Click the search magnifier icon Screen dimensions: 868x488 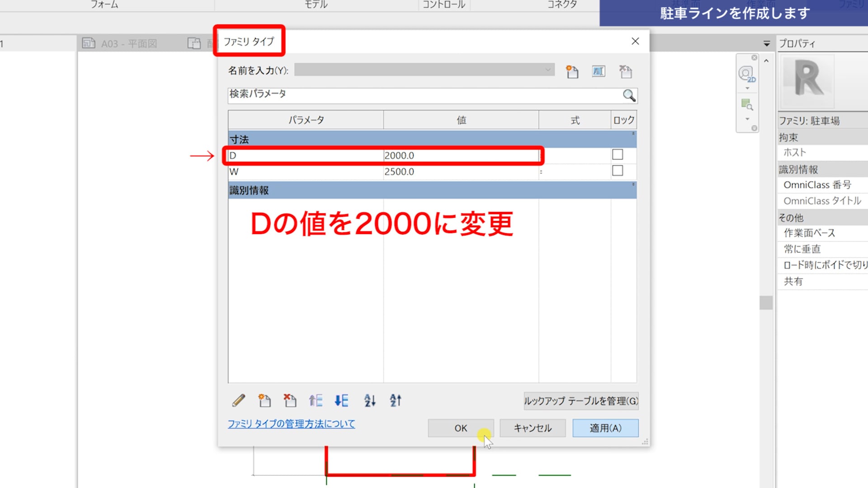tap(629, 95)
